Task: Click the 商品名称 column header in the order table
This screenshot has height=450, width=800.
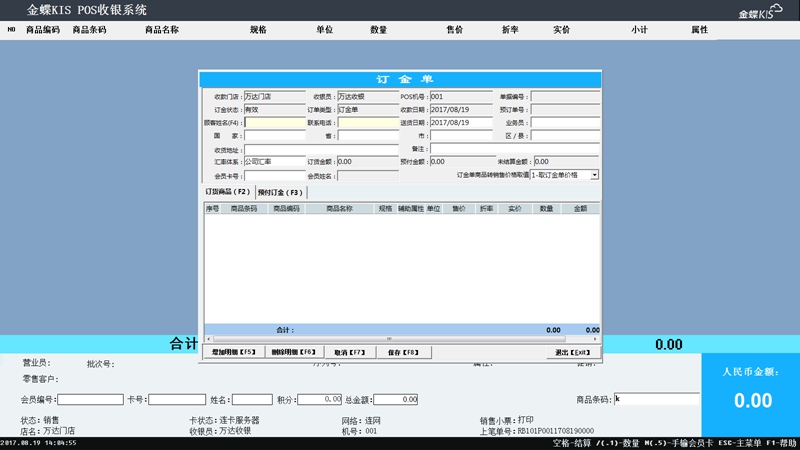Action: point(340,209)
